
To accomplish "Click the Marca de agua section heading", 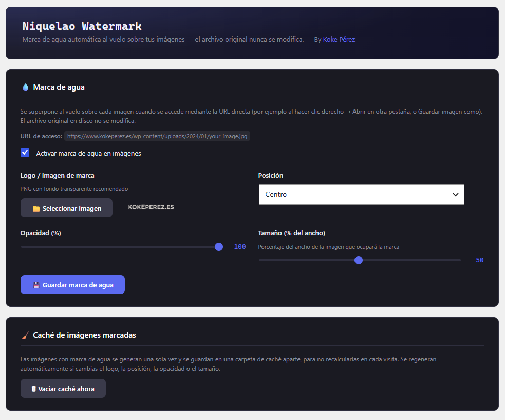I will (x=59, y=87).
